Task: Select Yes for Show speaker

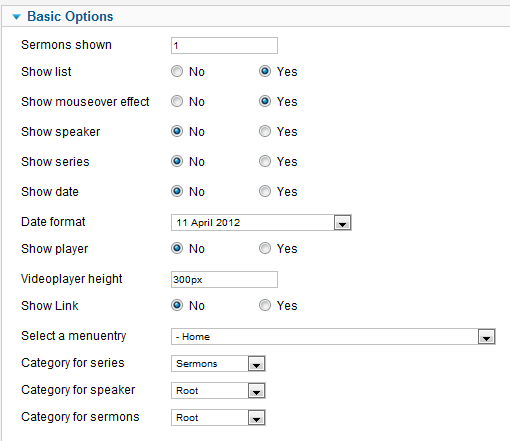Action: click(x=265, y=131)
